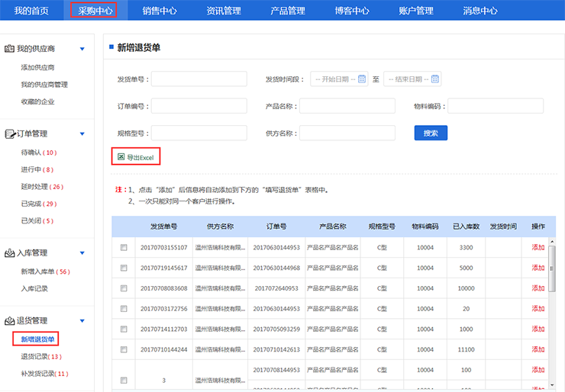Image resolution: width=565 pixels, height=392 pixels.
Task: Click 添加 for shipment 20170714112703
Action: click(x=538, y=329)
